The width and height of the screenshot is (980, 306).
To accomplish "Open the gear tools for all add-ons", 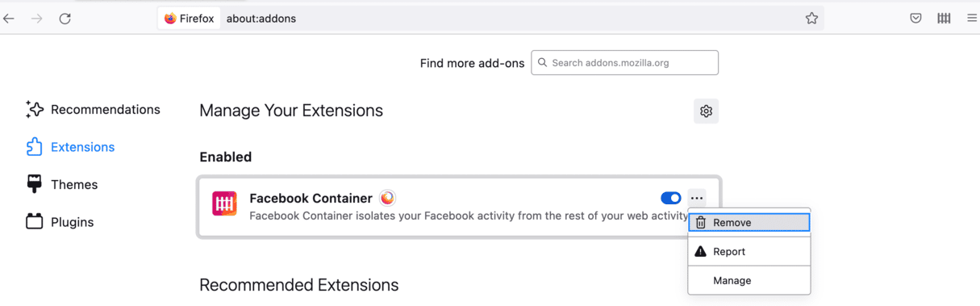I will (706, 111).
